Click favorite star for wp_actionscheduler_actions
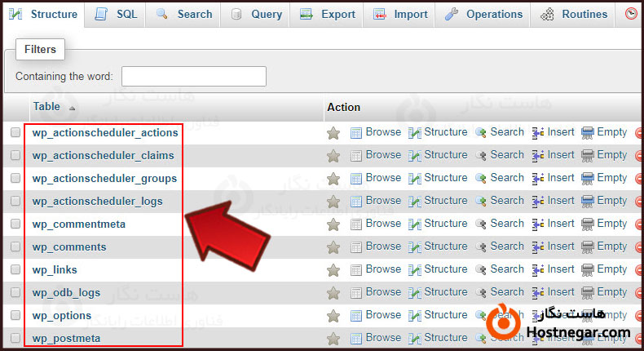644x351 pixels. [x=333, y=133]
